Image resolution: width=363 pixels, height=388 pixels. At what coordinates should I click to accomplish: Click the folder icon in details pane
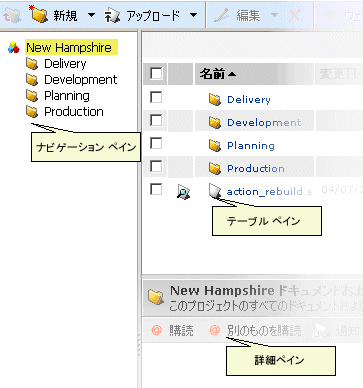[x=156, y=297]
